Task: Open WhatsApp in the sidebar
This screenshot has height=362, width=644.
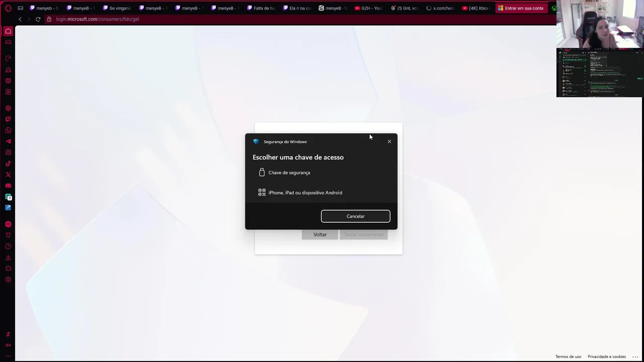Action: point(8,130)
